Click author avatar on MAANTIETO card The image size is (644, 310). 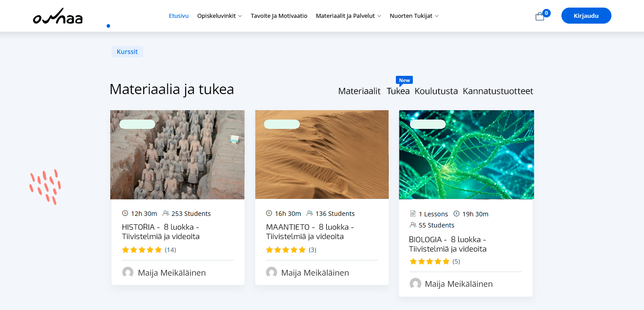[271, 273]
